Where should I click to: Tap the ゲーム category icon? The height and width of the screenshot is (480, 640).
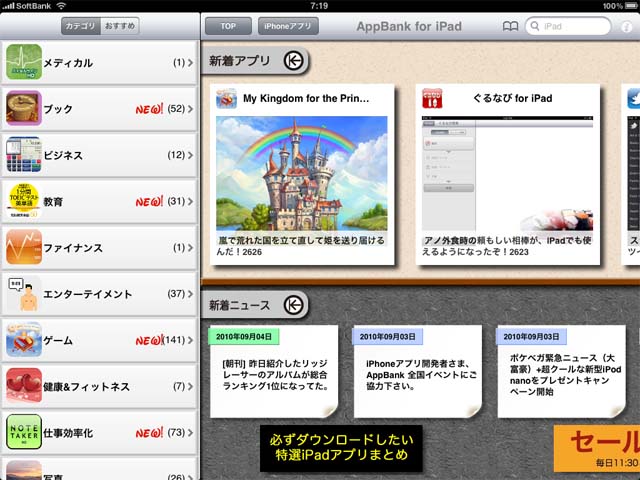pos(24,340)
